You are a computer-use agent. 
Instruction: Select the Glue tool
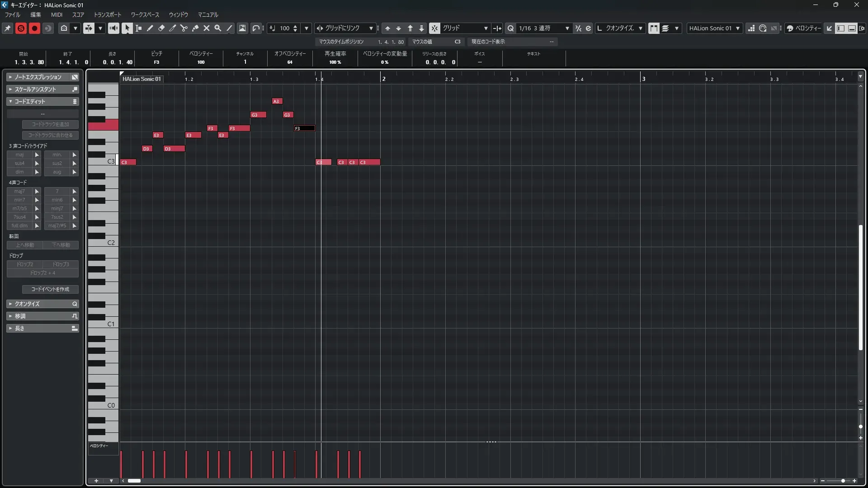195,28
